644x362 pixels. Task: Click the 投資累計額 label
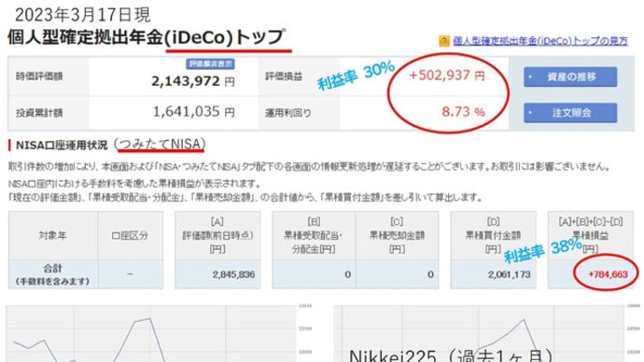coord(39,113)
